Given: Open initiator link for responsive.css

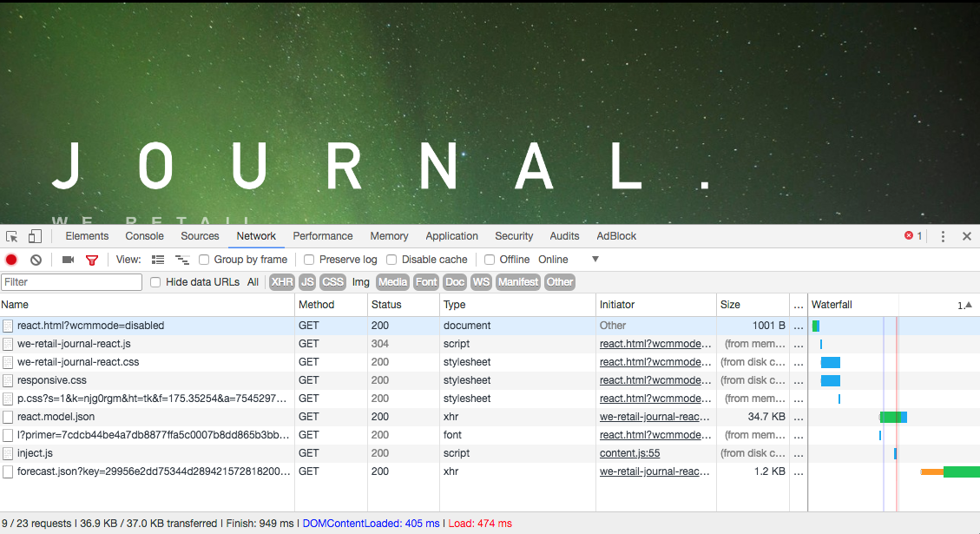Looking at the screenshot, I should (x=655, y=381).
